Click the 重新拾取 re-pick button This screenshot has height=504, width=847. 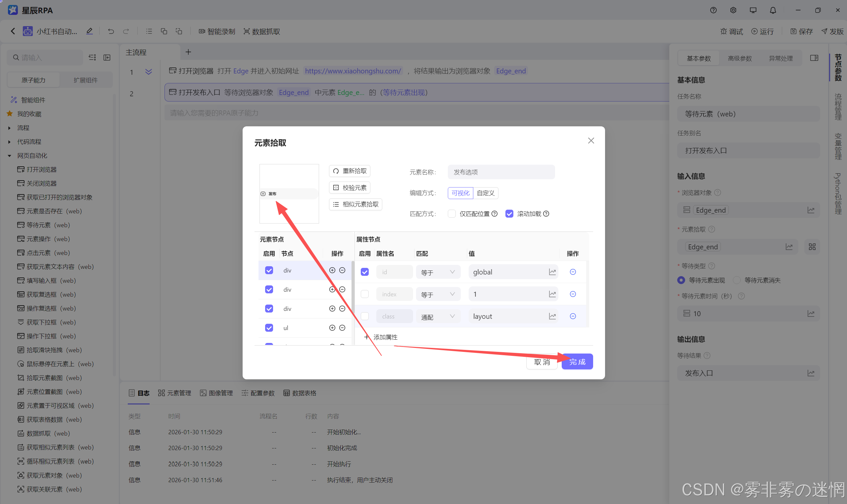click(350, 171)
